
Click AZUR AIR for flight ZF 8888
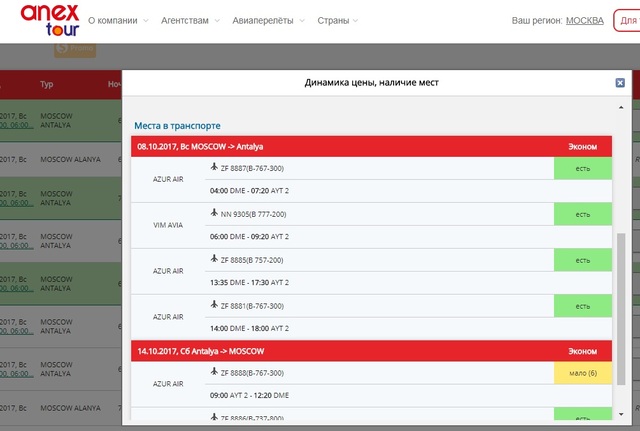(168, 384)
